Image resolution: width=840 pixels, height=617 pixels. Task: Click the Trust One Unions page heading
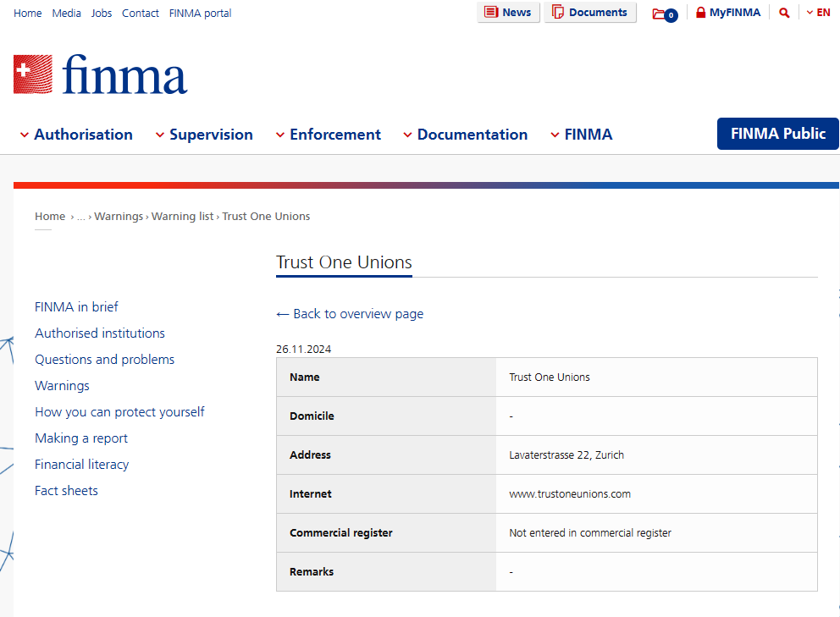point(344,262)
